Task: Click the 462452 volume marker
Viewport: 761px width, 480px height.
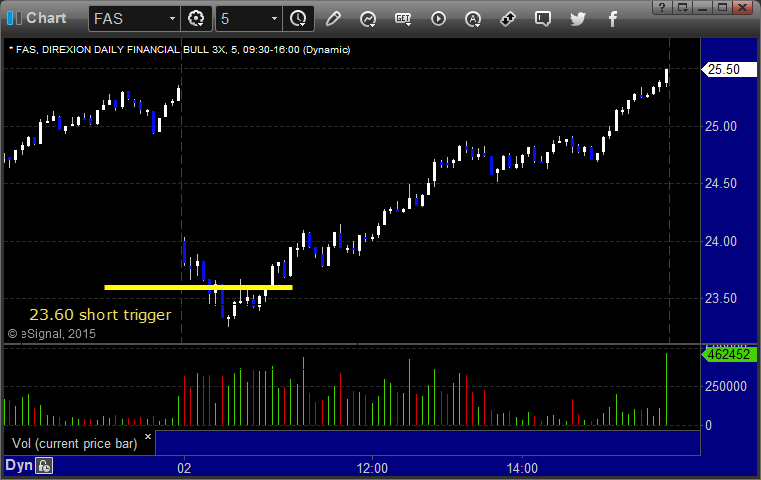Action: [728, 354]
